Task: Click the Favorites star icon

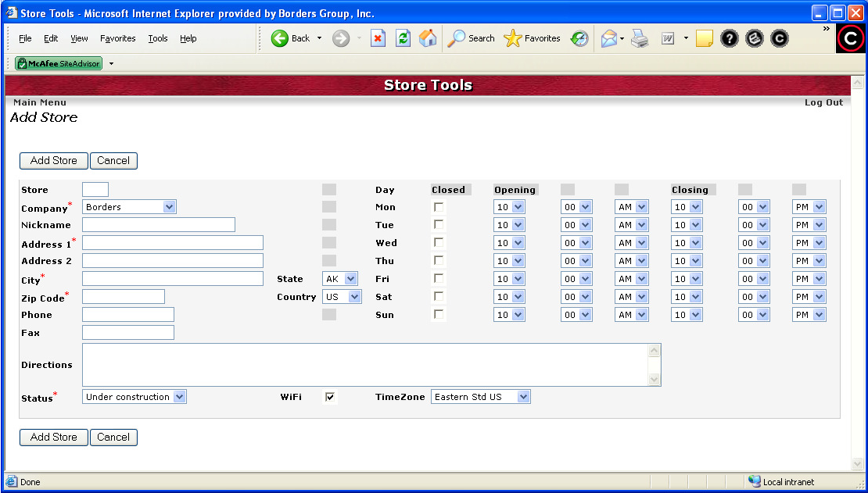Action: click(x=513, y=38)
